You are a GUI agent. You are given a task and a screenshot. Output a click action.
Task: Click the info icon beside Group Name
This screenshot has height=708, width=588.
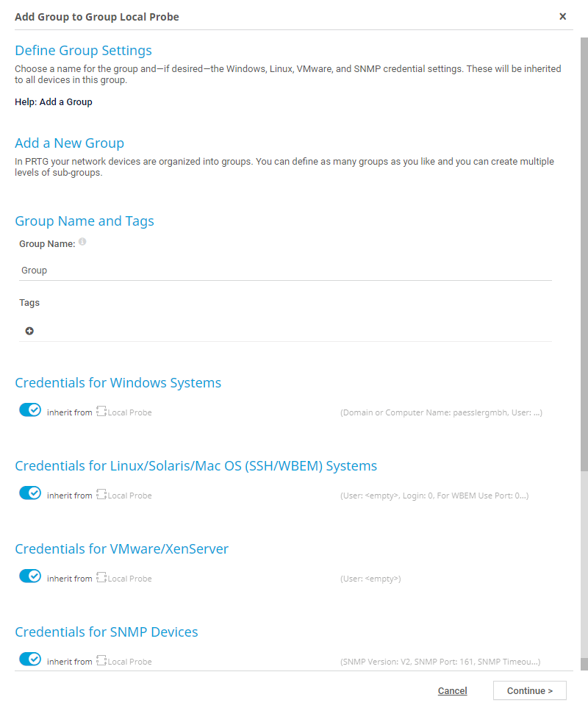click(82, 242)
